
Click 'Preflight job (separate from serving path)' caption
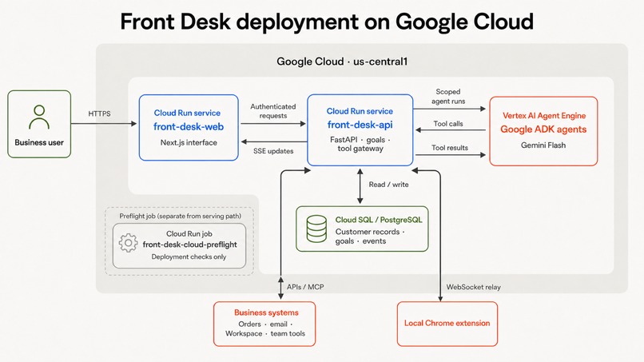tap(180, 216)
